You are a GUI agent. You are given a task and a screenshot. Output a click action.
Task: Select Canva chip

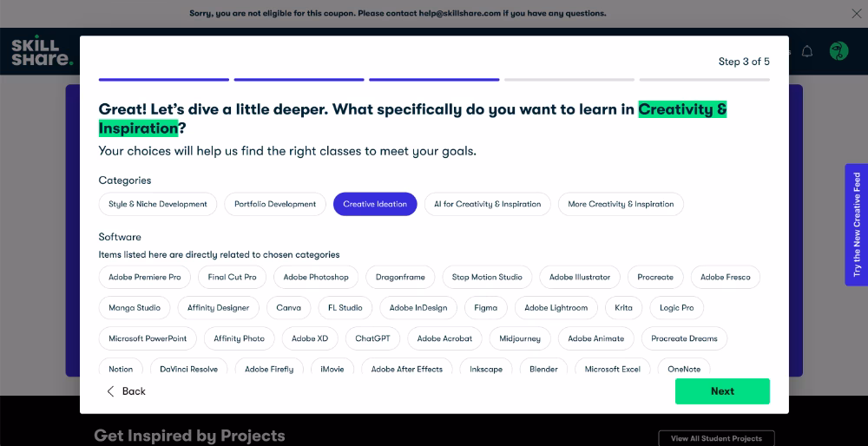coord(288,308)
